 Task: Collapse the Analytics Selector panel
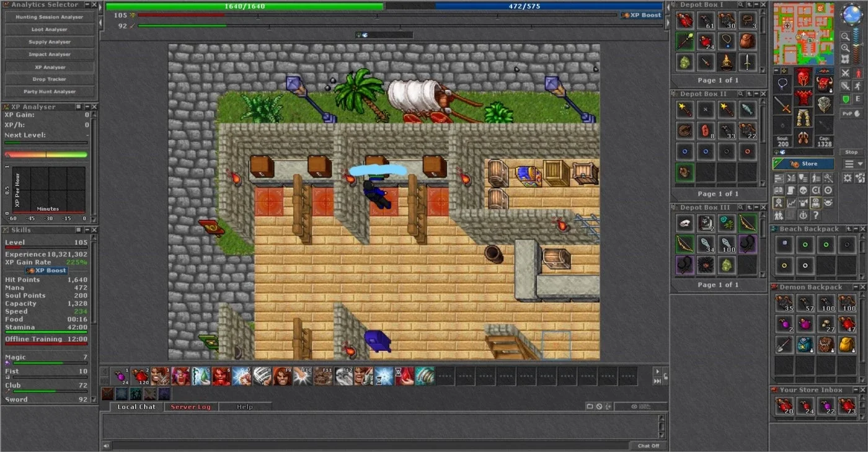point(86,5)
